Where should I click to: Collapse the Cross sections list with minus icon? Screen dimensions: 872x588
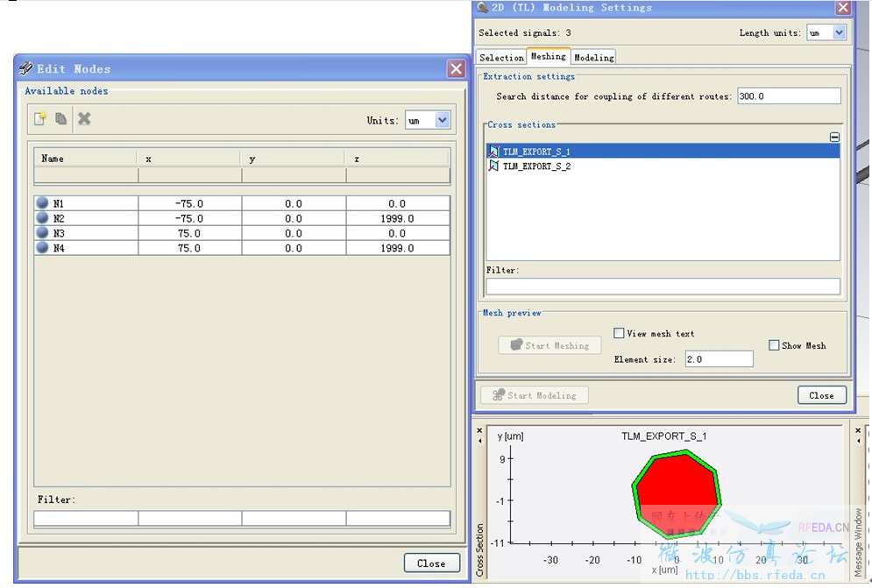tap(834, 137)
